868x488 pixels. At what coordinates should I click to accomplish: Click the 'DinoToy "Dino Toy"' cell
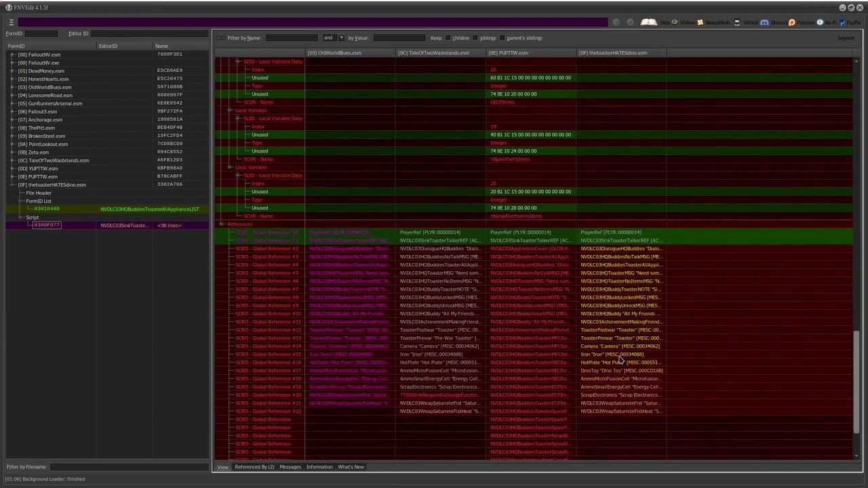click(x=622, y=370)
